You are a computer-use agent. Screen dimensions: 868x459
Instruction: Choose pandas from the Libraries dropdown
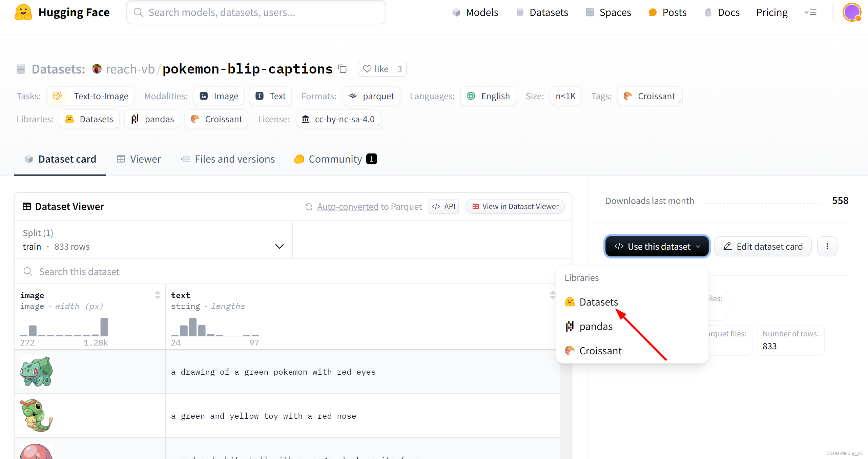pyautogui.click(x=632, y=326)
